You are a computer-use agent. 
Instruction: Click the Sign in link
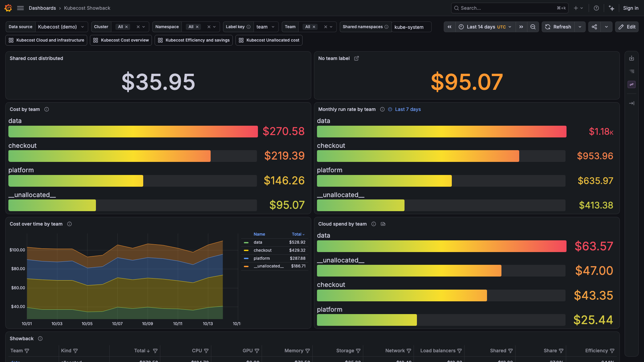point(631,8)
